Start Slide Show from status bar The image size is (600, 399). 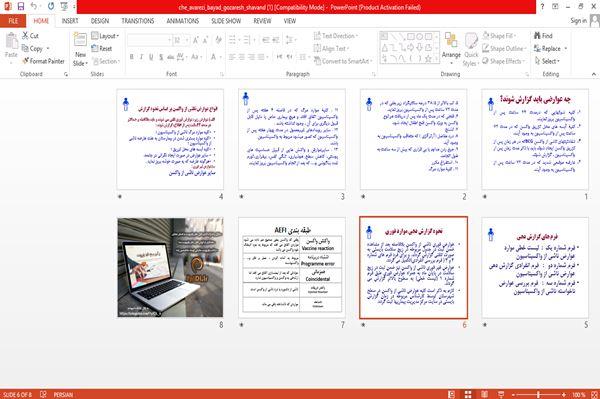(501, 394)
